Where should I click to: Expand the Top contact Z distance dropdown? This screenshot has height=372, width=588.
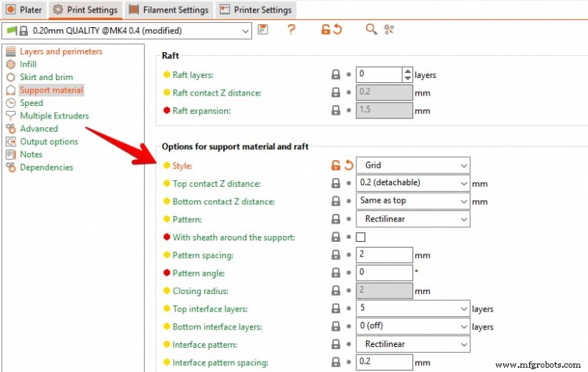point(412,183)
